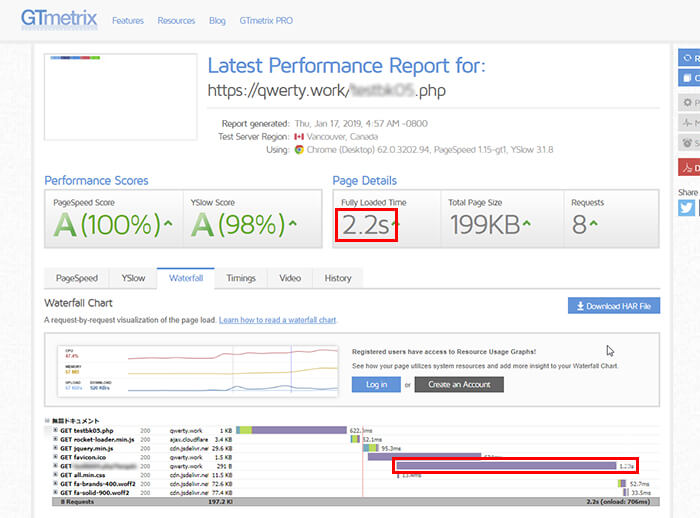Click the testbk05.php waterfall timing bar
Viewport: 700px width, 518px height.
pos(292,430)
